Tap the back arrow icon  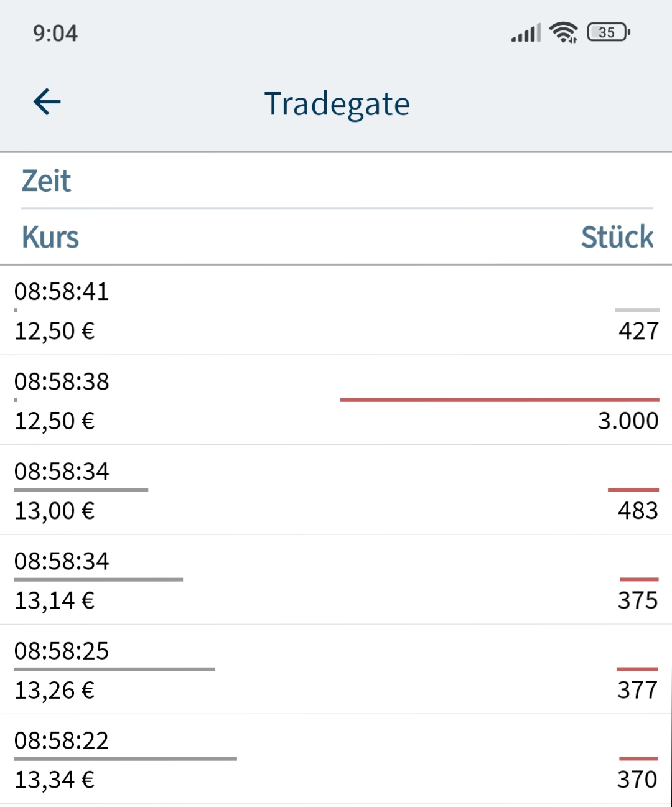pyautogui.click(x=47, y=102)
